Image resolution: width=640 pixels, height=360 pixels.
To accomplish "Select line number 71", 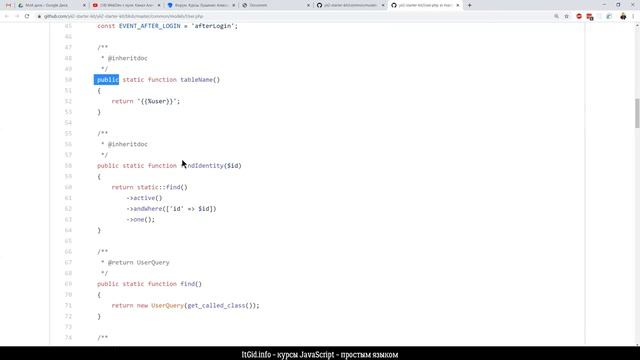I will tap(68, 305).
